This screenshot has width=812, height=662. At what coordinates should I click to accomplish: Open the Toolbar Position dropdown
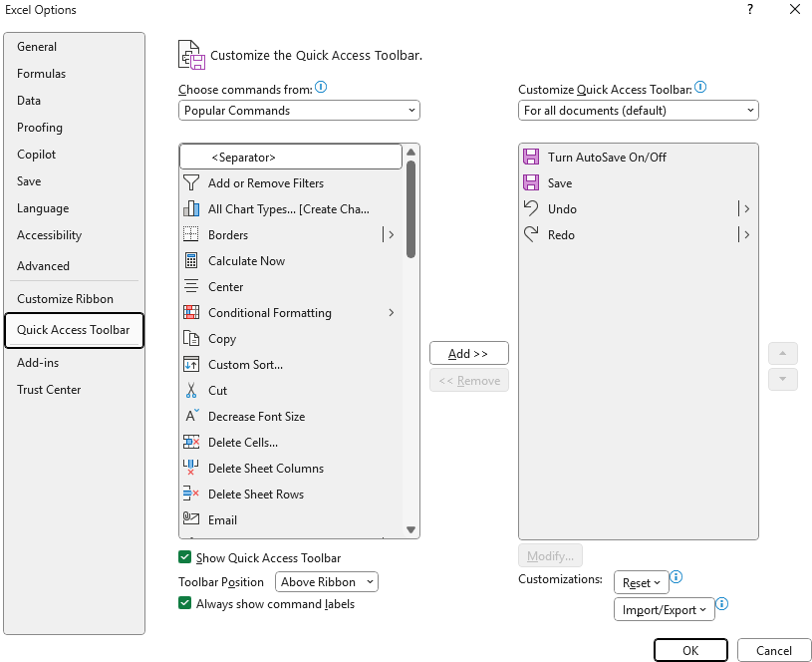click(x=327, y=581)
